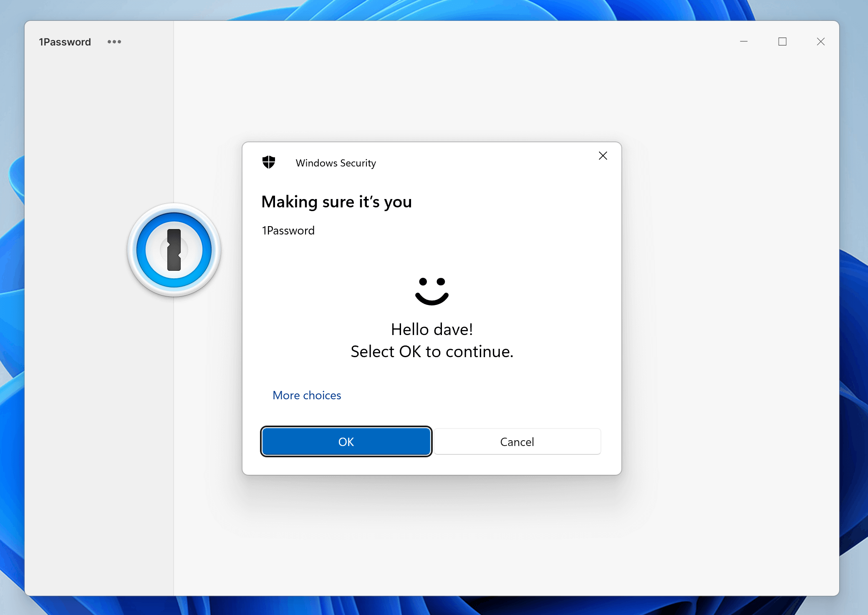This screenshot has width=868, height=615.
Task: Click the Hello dave greeting text
Action: pos(431,329)
